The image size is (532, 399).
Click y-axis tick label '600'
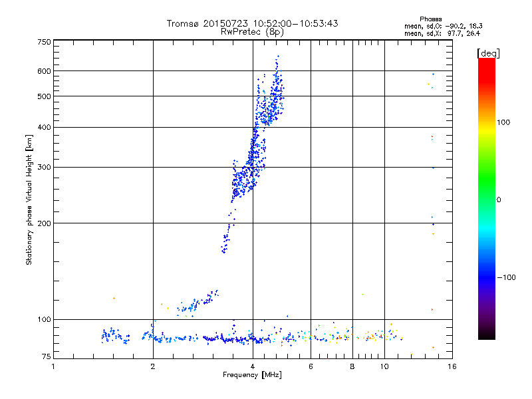click(x=44, y=71)
